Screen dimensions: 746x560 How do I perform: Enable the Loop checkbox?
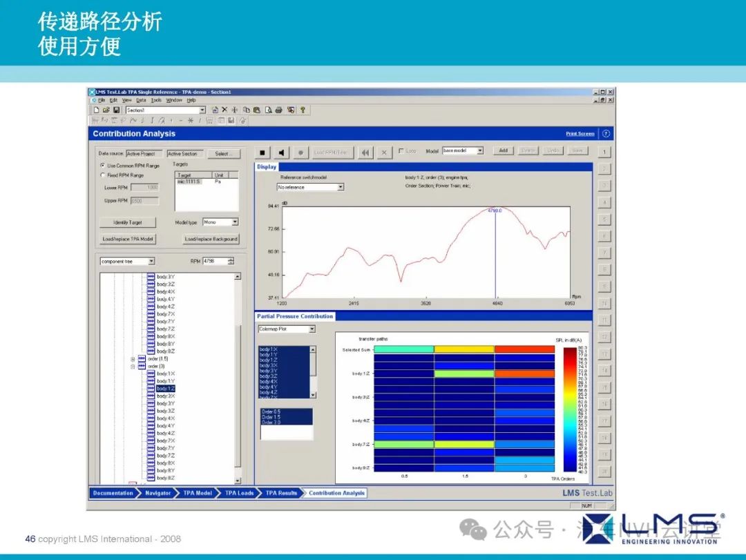point(401,151)
